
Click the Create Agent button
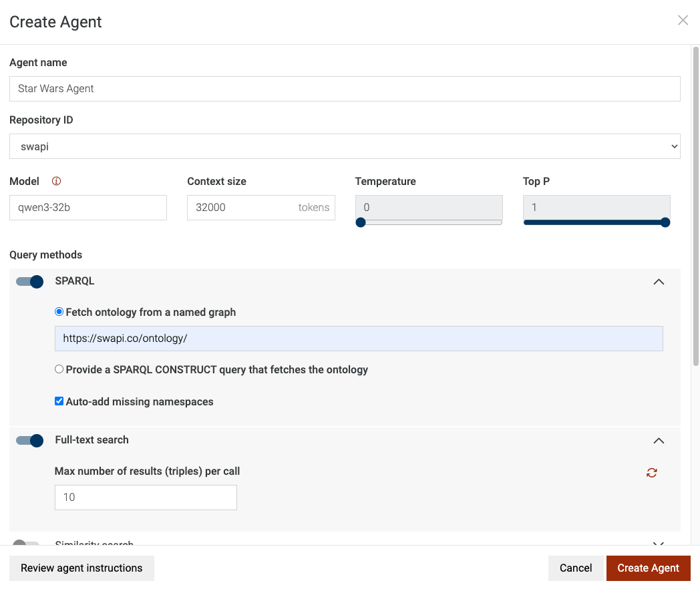tap(648, 568)
